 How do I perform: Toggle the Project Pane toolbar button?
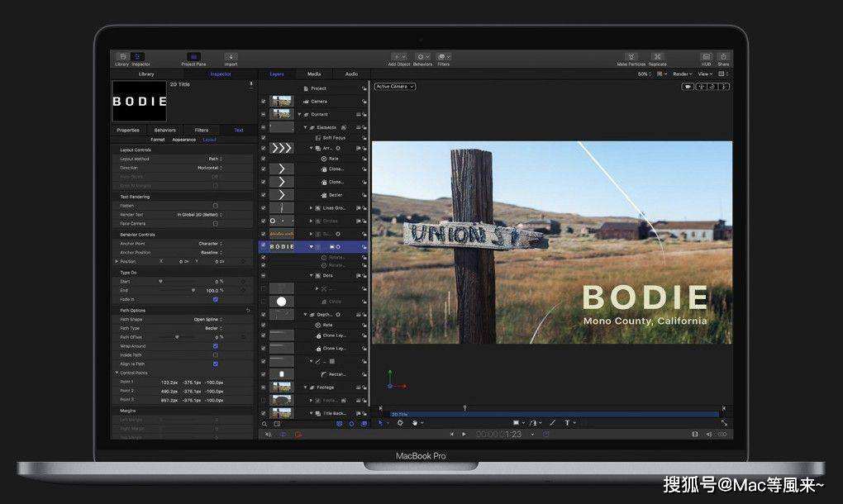tap(193, 57)
